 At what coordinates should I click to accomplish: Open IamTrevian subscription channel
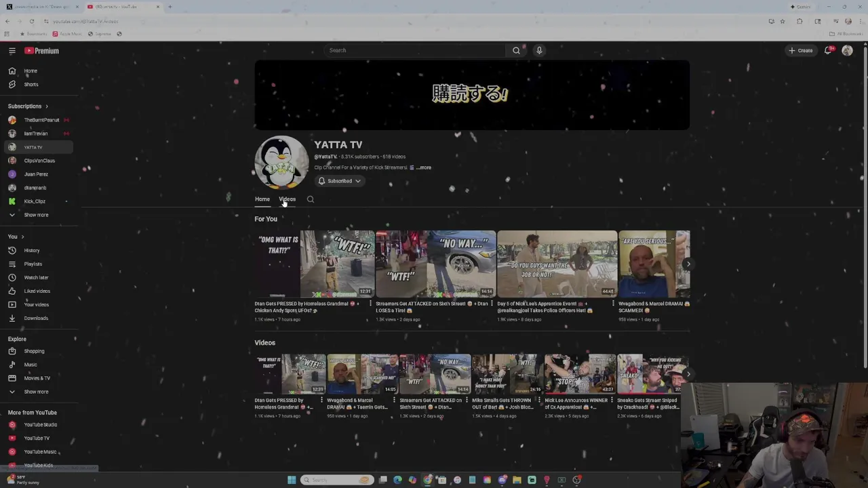coord(37,134)
